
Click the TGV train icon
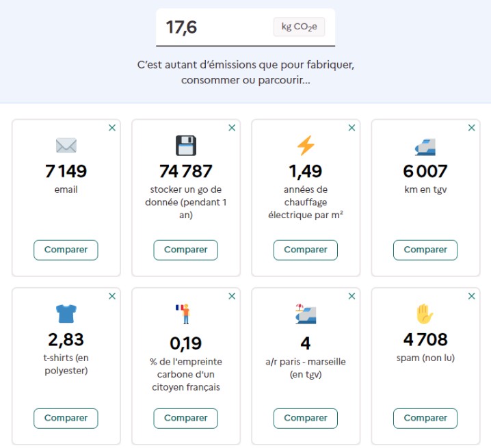click(425, 146)
